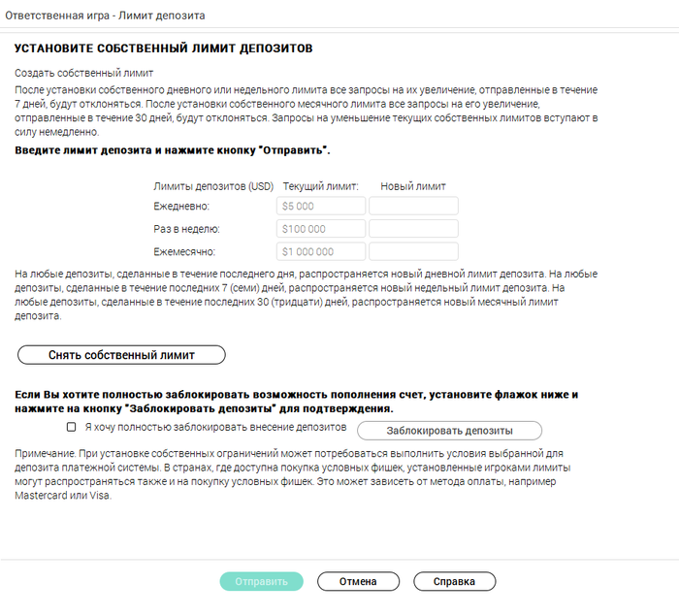Click the new daily limit input field
Screen dimensions: 679x616
click(x=413, y=206)
